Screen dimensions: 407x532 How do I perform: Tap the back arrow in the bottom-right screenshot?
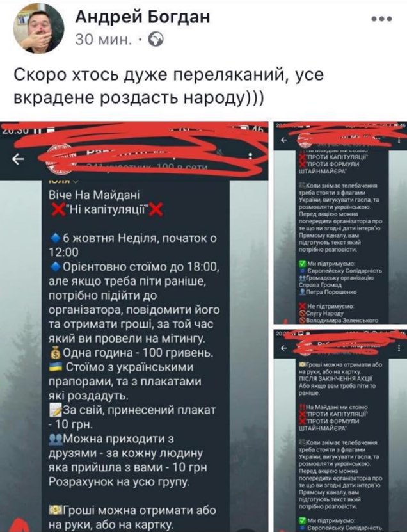[x=284, y=348]
